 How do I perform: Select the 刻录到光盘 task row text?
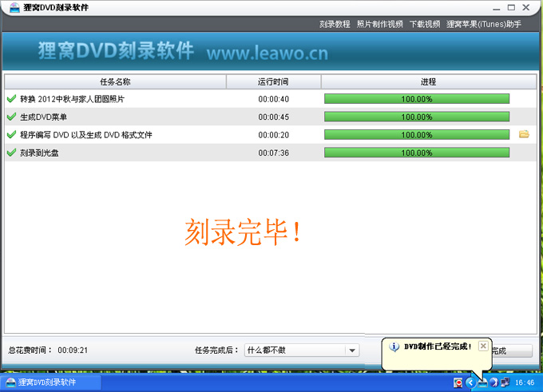pyautogui.click(x=39, y=152)
